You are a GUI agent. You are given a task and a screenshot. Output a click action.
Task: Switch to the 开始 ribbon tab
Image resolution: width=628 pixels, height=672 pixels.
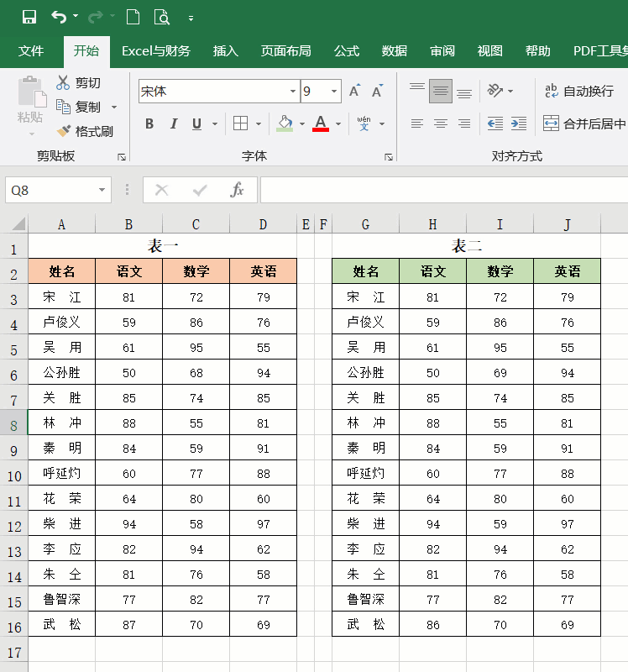point(86,51)
